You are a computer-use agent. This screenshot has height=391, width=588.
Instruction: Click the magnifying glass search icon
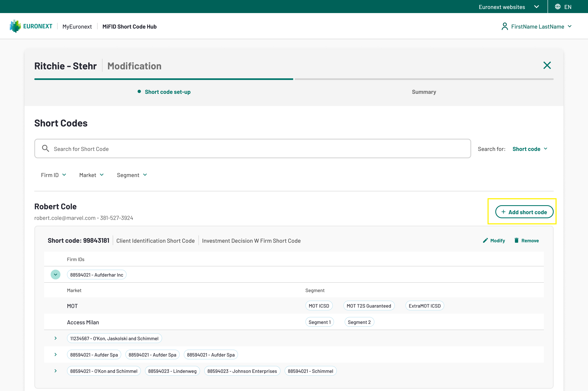(x=45, y=148)
